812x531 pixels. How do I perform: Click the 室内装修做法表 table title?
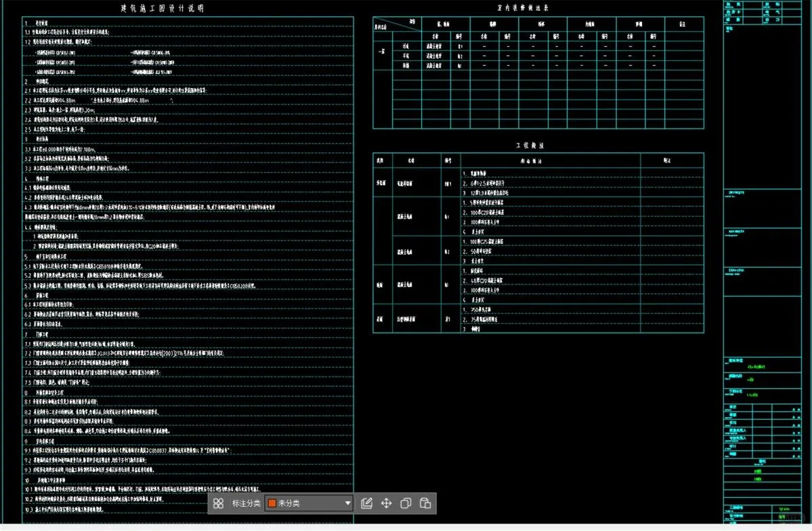523,7
